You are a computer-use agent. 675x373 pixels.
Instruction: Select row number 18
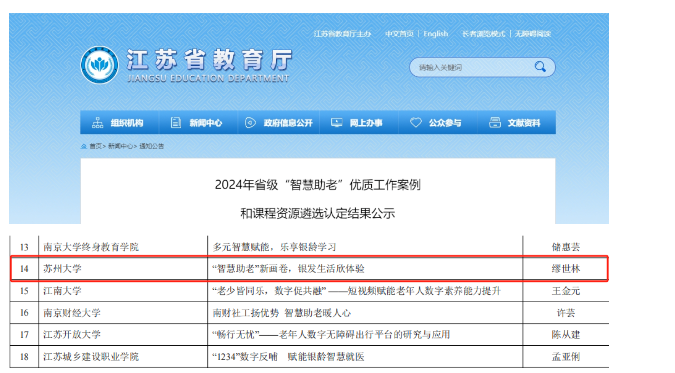(x=24, y=357)
